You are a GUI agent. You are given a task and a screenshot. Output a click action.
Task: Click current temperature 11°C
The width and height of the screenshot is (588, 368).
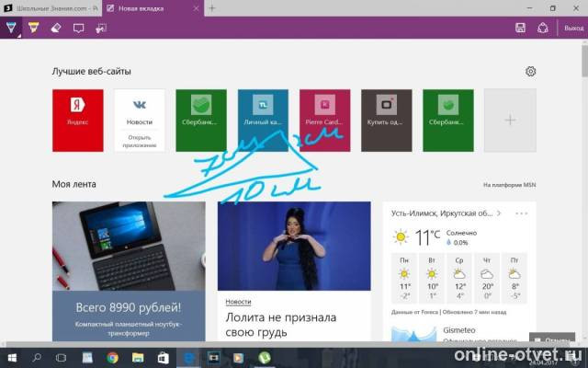coord(427,237)
